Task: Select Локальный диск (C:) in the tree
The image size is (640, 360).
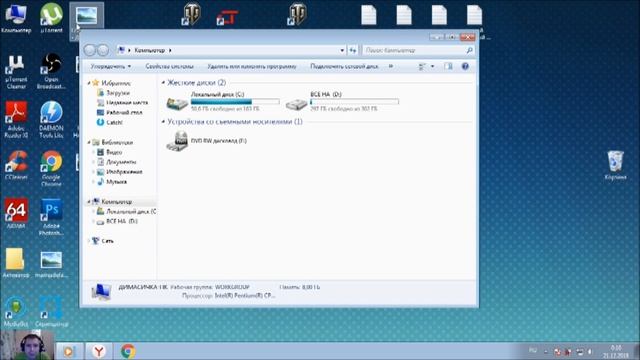Action: pyautogui.click(x=131, y=212)
